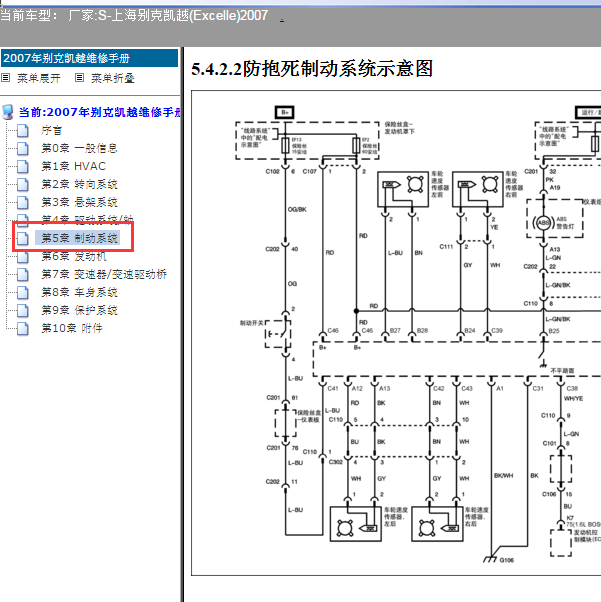Click the 第8章 车身系统 page icon

[x=23, y=293]
